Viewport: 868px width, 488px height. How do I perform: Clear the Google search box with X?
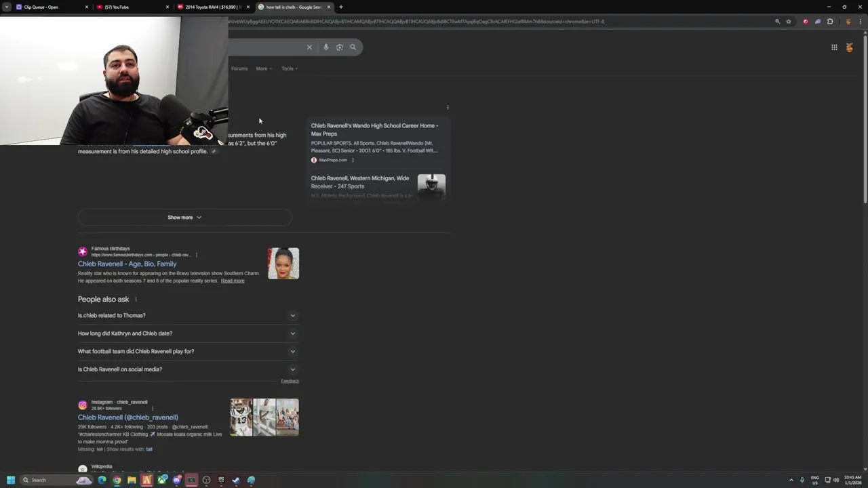tap(309, 47)
